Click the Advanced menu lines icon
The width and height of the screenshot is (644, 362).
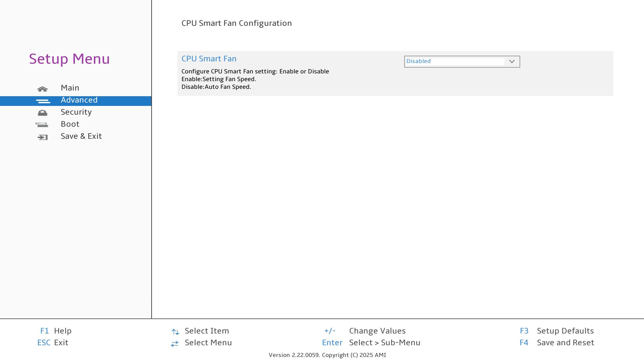[43, 101]
